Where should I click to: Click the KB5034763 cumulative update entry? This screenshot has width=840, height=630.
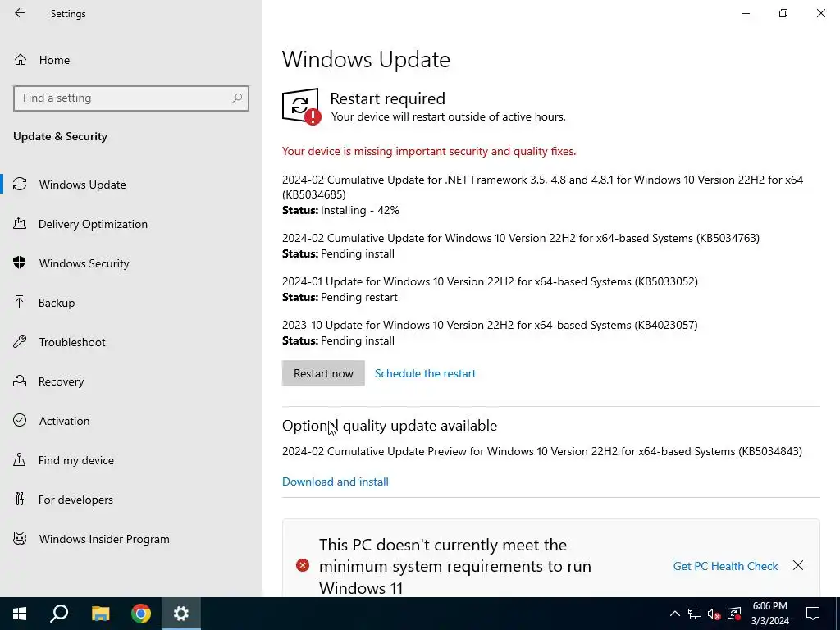point(521,238)
